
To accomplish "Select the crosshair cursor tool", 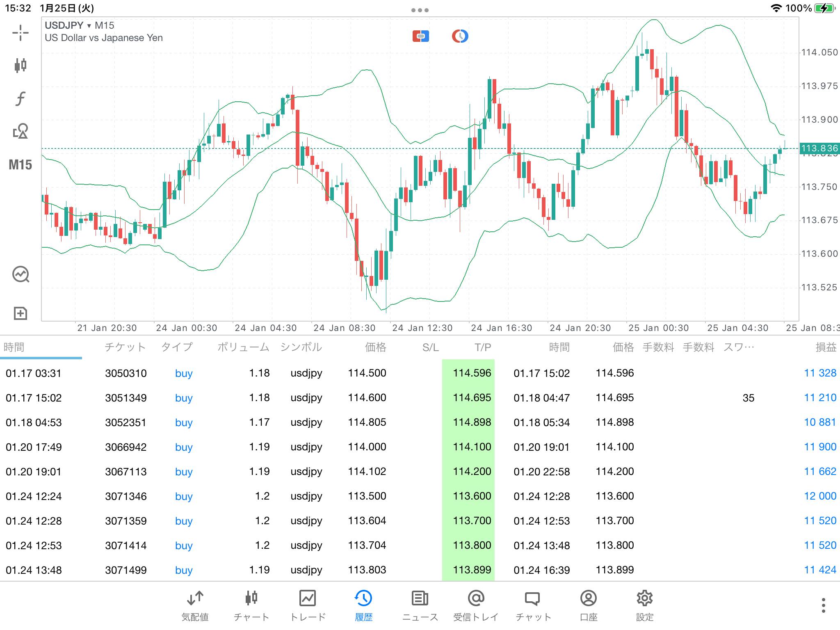I will (x=20, y=33).
